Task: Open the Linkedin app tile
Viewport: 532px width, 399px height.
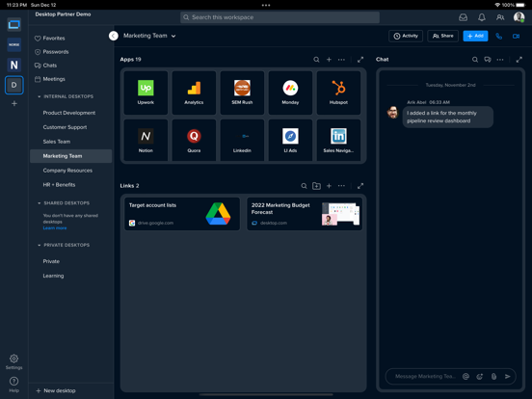Action: (x=242, y=141)
